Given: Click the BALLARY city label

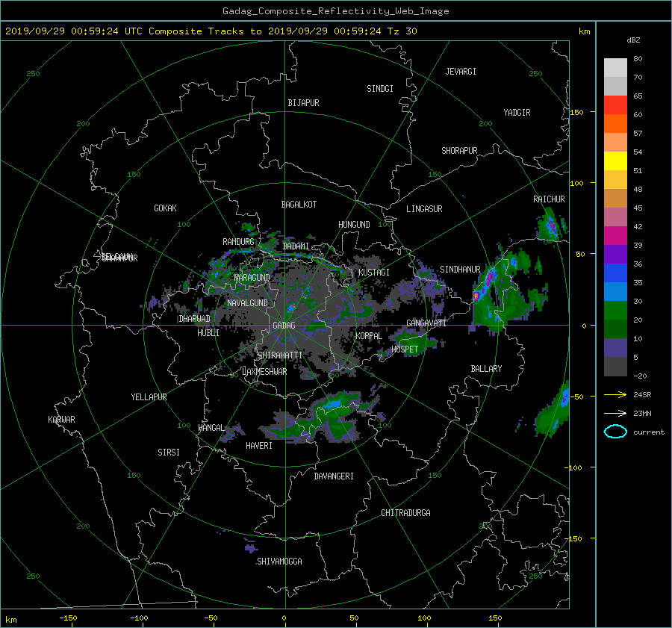Looking at the screenshot, I should tap(486, 369).
